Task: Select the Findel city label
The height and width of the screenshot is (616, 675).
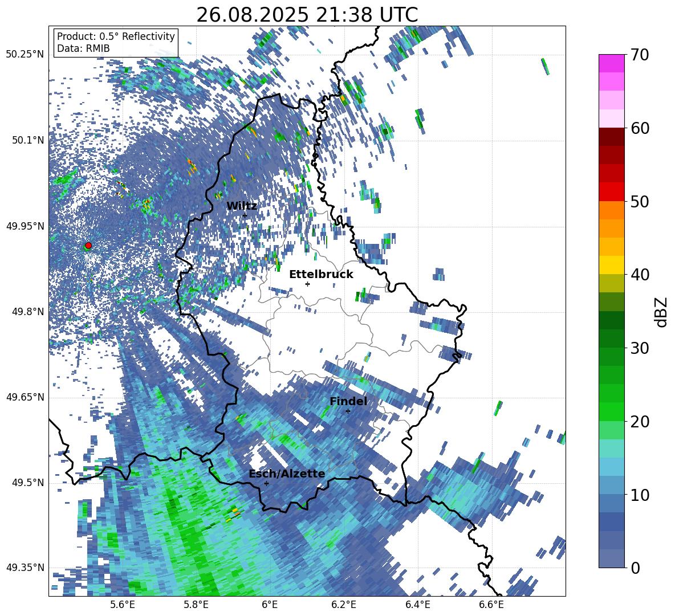Action: [x=348, y=401]
